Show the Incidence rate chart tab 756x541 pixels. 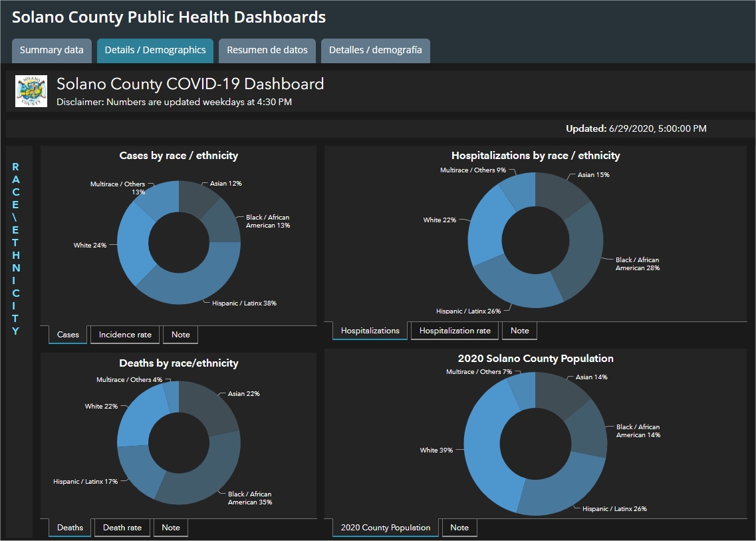125,335
